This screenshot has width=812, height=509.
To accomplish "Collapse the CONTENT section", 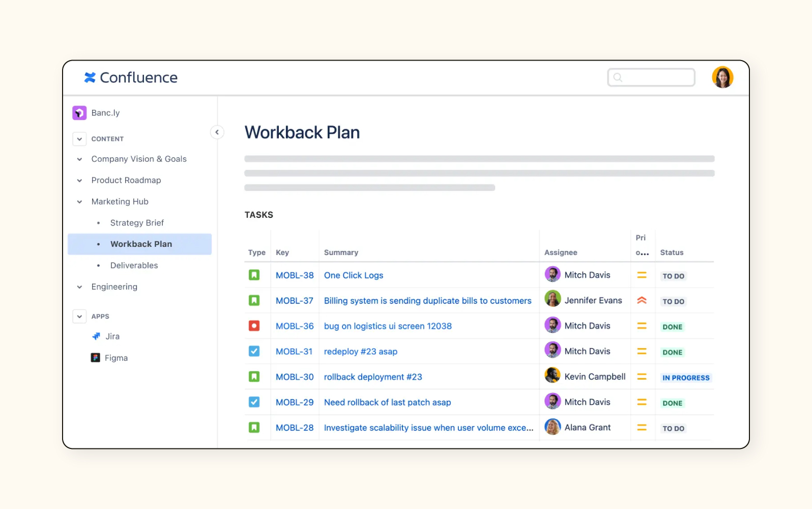I will coord(79,139).
